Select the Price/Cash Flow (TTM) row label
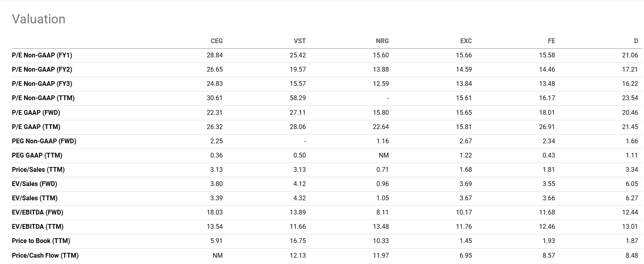The image size is (644, 264). [45, 255]
